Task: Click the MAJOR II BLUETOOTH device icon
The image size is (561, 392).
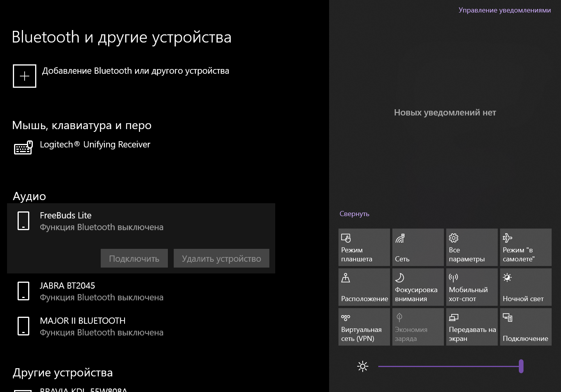Action: coord(23,326)
